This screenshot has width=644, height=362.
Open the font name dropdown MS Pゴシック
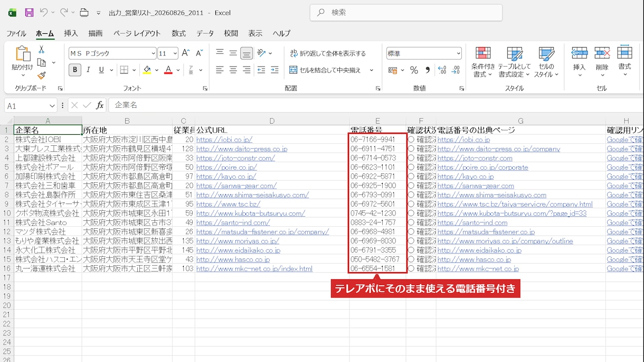tap(154, 53)
